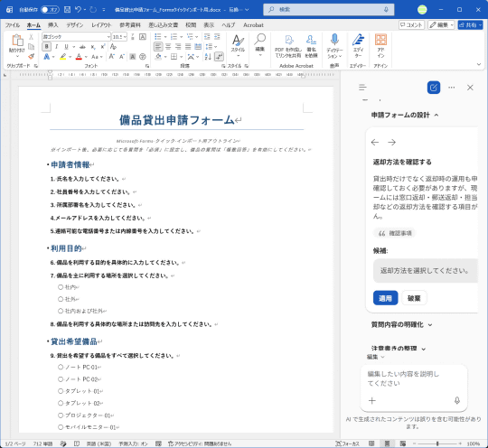Click the new chat compose icon
This screenshot has width=488, height=448.
coord(433,88)
